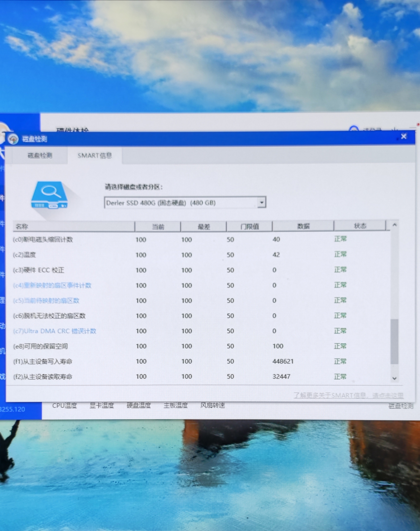Close the 磁盘检测 dialog window

tap(404, 136)
